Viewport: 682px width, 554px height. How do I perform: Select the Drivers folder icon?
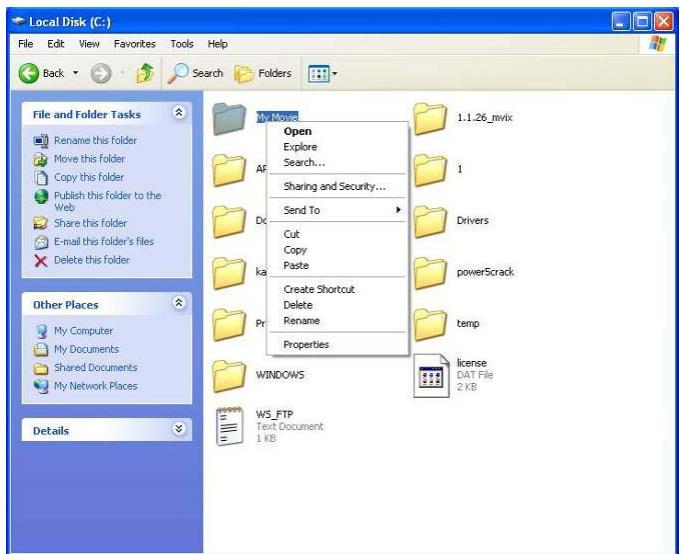tap(430, 222)
